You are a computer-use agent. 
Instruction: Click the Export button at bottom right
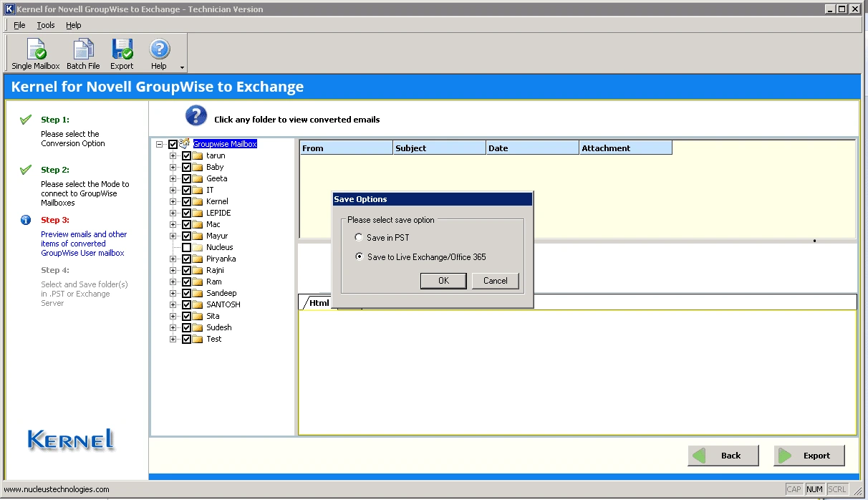click(809, 456)
